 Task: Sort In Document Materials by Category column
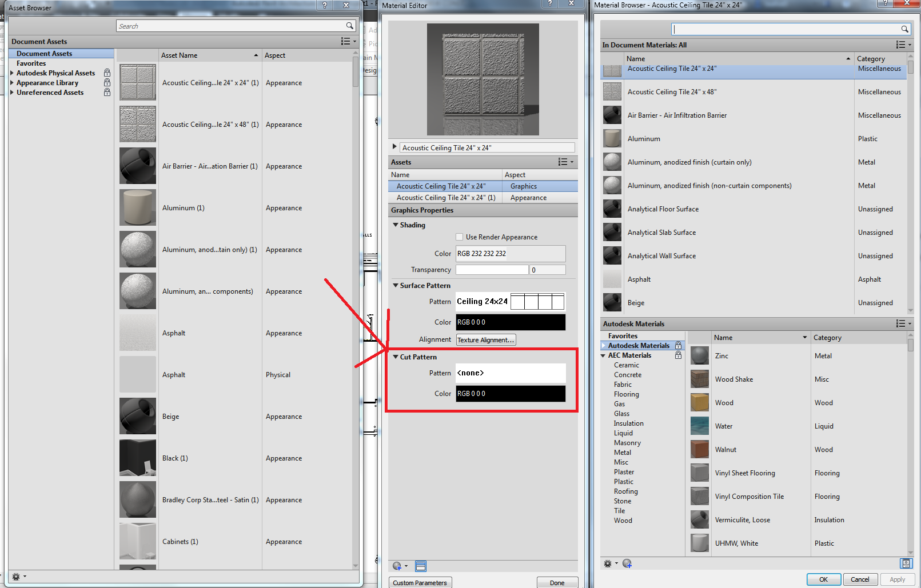tap(880, 59)
